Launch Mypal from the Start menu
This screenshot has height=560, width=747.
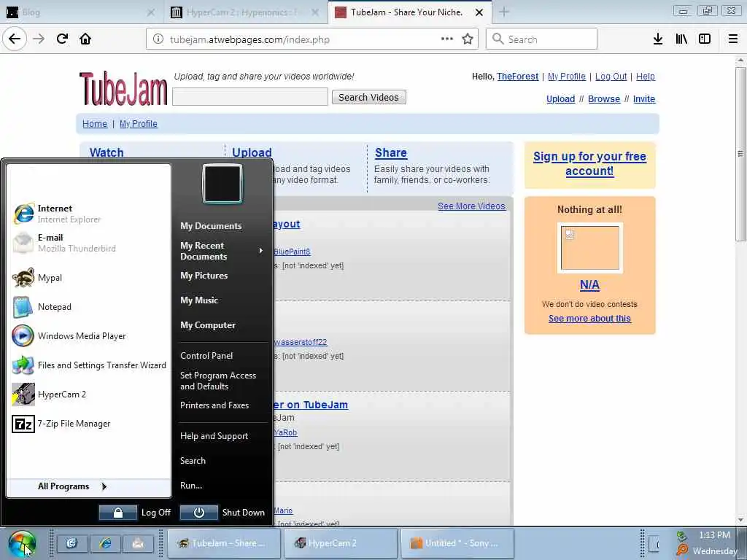(x=89, y=278)
